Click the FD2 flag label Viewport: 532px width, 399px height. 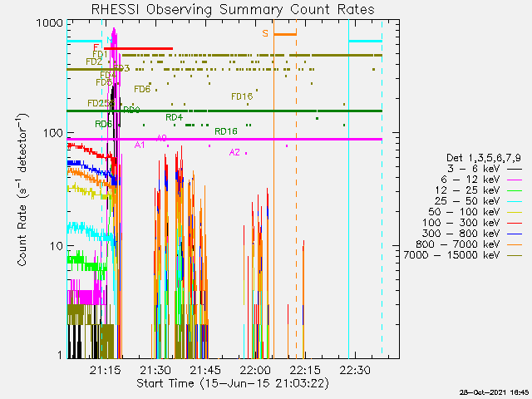click(x=94, y=62)
